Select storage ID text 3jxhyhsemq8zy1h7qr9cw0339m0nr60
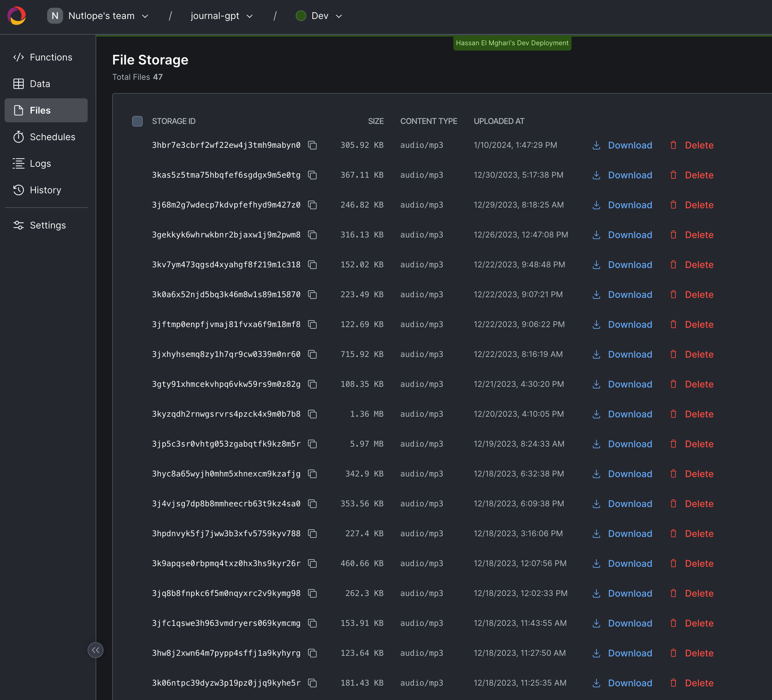This screenshot has height=700, width=772. click(x=226, y=354)
